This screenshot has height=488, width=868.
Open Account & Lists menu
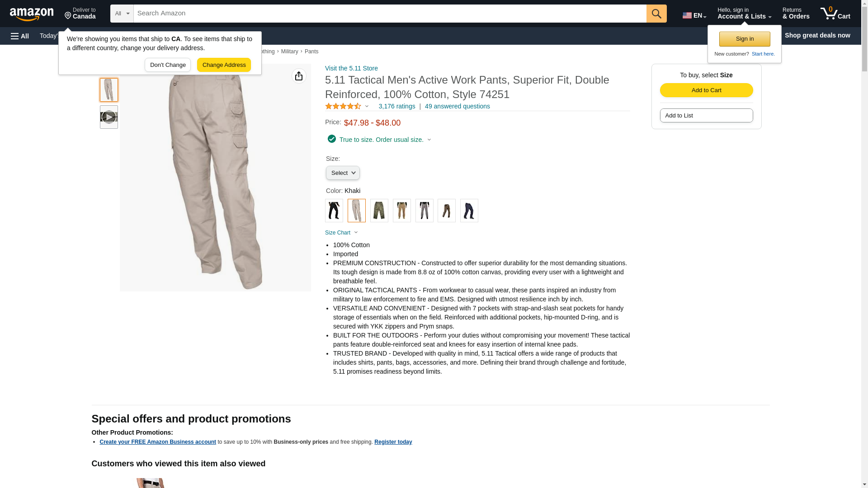pos(744,14)
